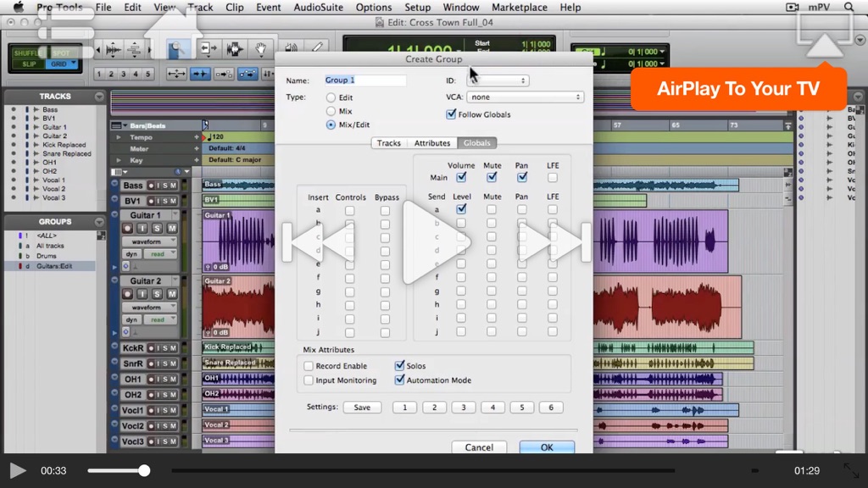The height and width of the screenshot is (488, 868).
Task: Click the OK button
Action: point(547,447)
